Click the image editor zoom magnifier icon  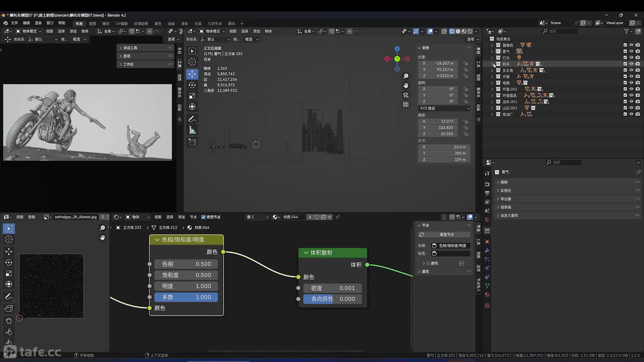point(102,228)
